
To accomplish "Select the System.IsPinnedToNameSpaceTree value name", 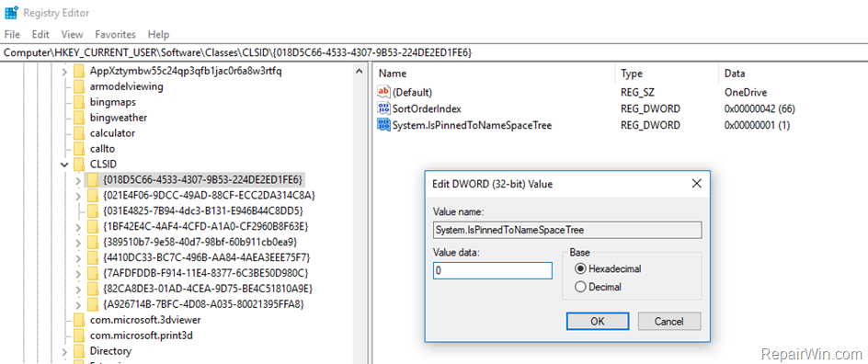I will coord(472,125).
